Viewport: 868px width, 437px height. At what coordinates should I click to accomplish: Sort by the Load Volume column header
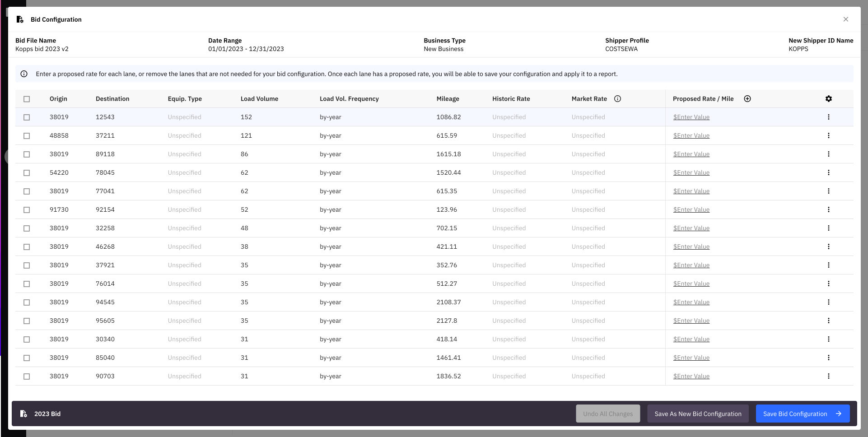pyautogui.click(x=259, y=99)
